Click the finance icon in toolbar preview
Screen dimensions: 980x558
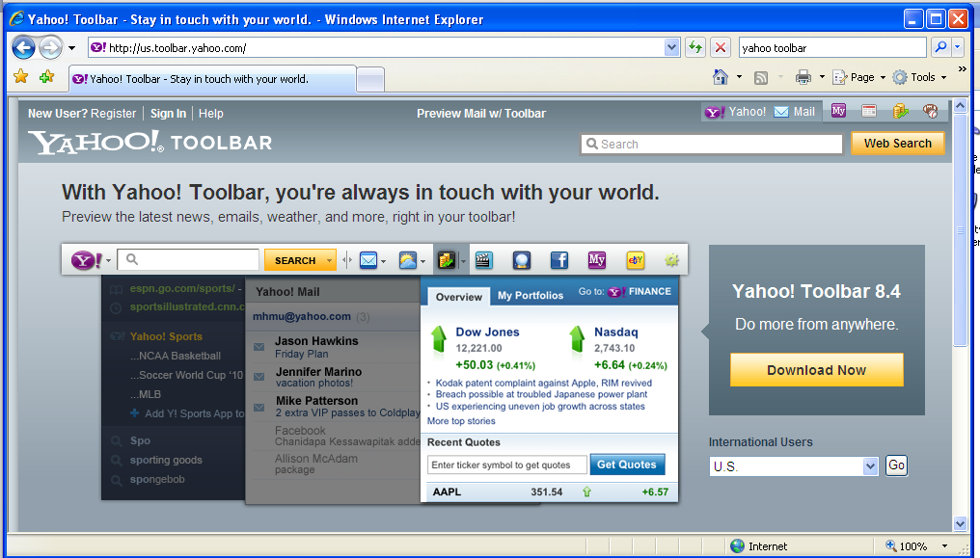point(447,259)
